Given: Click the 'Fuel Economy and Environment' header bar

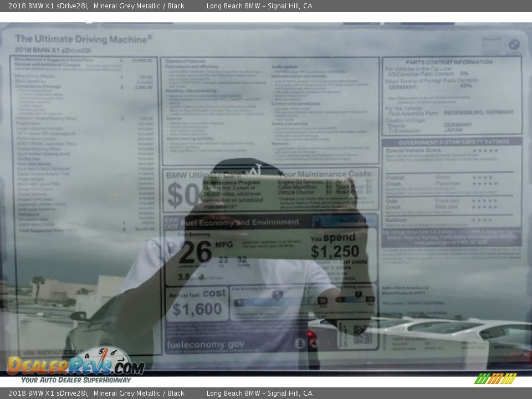Looking at the screenshot, I should [x=240, y=222].
